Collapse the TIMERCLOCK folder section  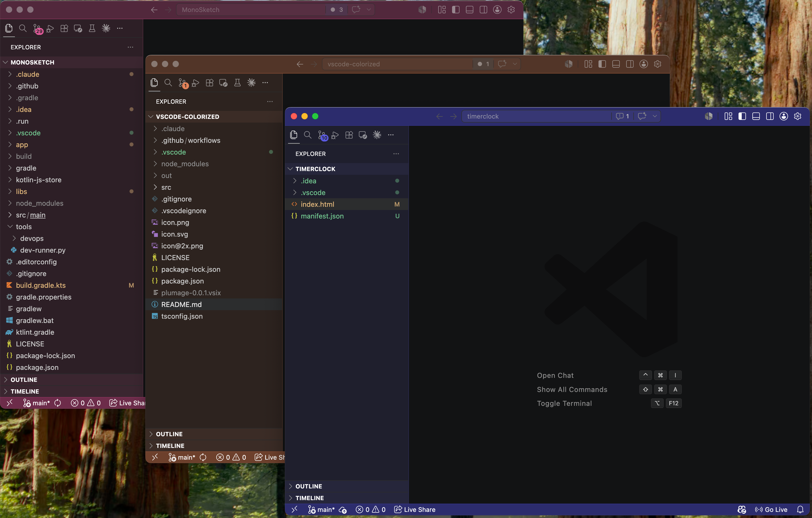pos(347,169)
